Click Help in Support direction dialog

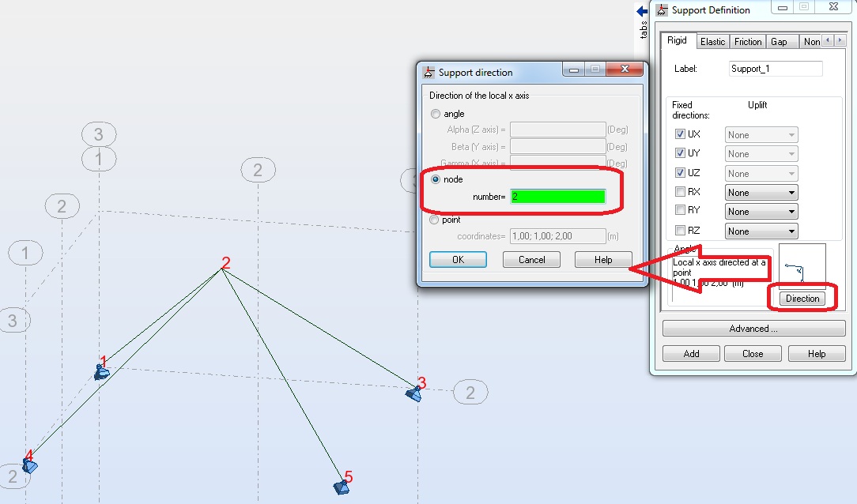[603, 260]
